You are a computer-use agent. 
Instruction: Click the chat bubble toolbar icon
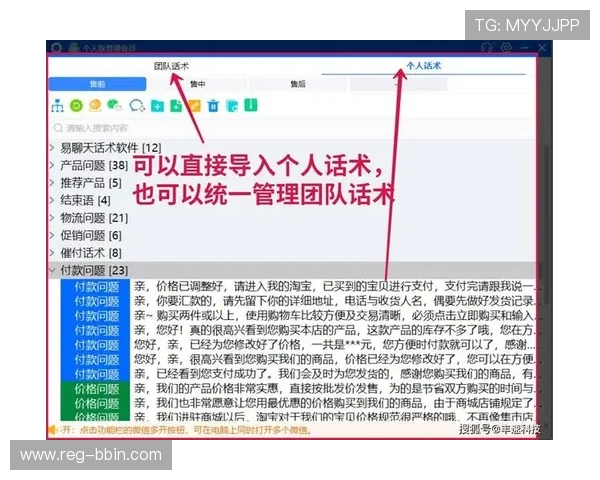pos(137,106)
